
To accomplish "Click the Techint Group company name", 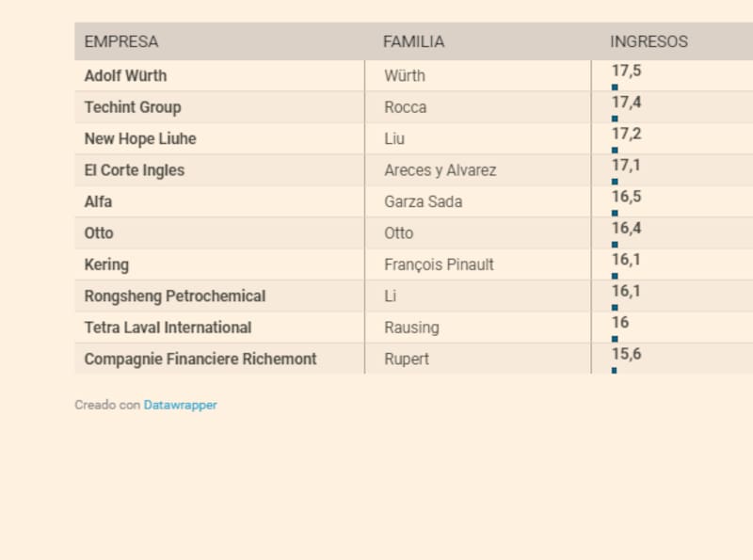I will point(133,107).
